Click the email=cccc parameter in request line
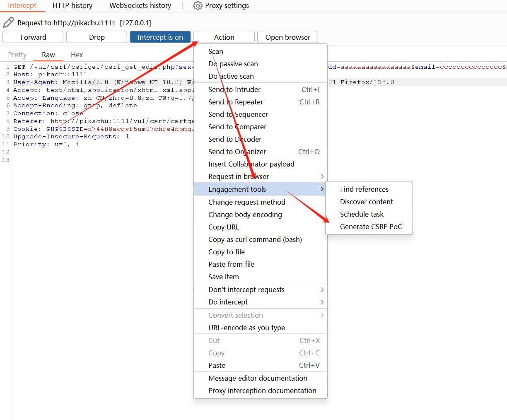Image resolution: width=507 pixels, height=420 pixels. click(459, 67)
